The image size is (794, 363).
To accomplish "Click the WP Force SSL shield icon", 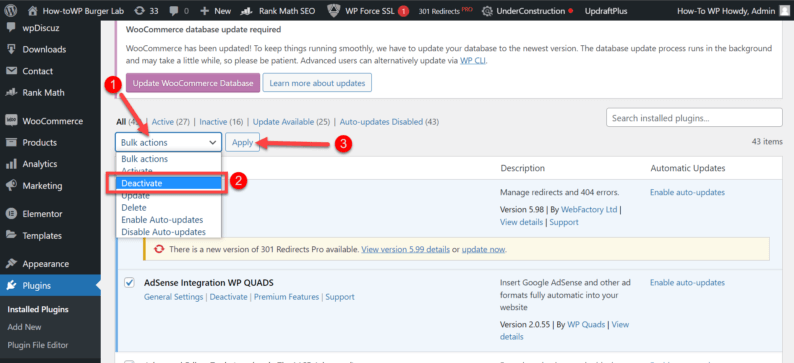I will click(334, 10).
